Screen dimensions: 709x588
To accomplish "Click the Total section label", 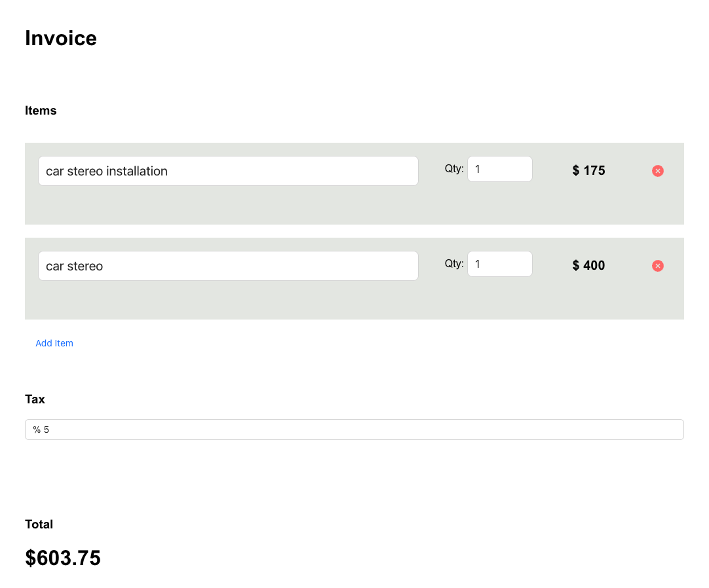I will (39, 524).
